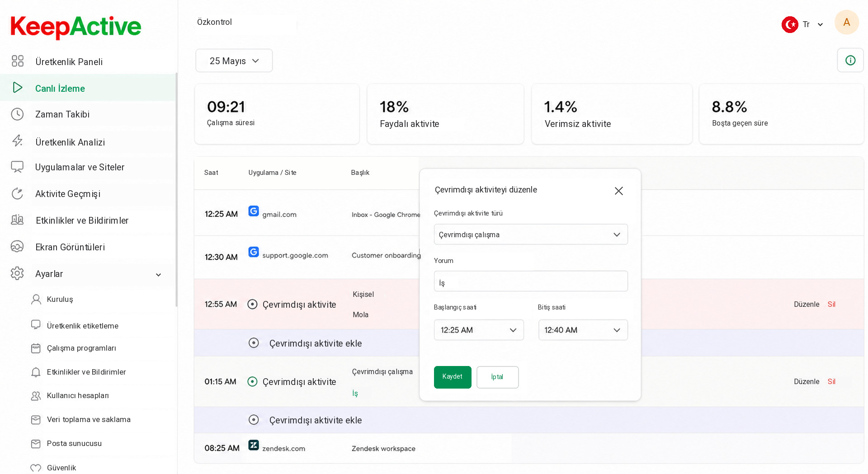This screenshot has width=868, height=474.
Task: Click the 08:25 AM time cell
Action: pyautogui.click(x=222, y=448)
